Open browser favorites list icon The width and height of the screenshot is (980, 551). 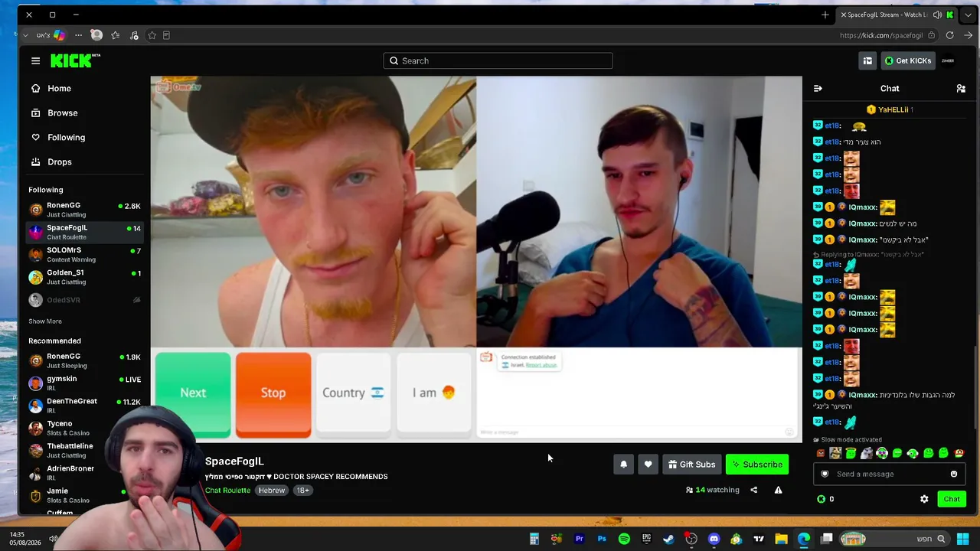pos(115,35)
